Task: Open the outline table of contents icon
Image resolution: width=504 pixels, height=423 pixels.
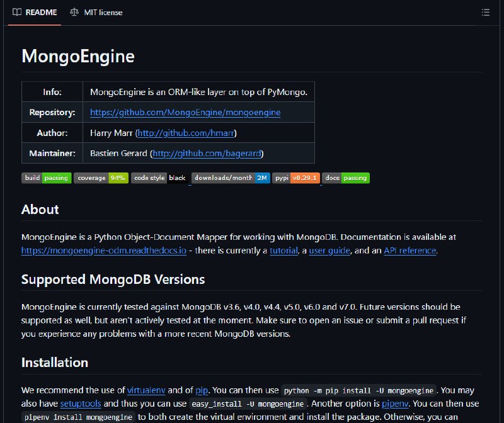Action: tap(485, 13)
